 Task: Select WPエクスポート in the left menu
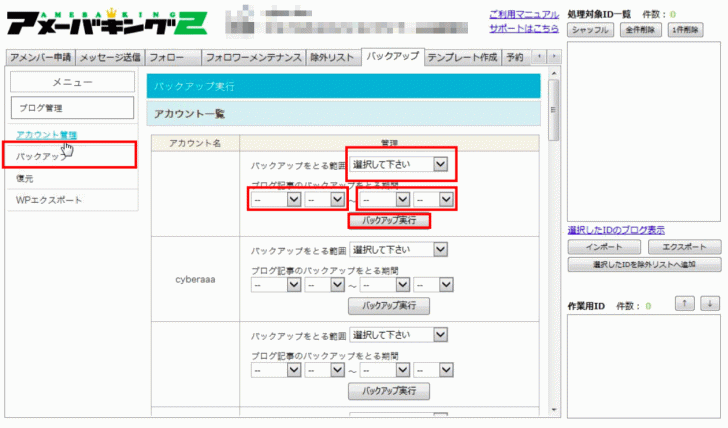click(x=49, y=200)
